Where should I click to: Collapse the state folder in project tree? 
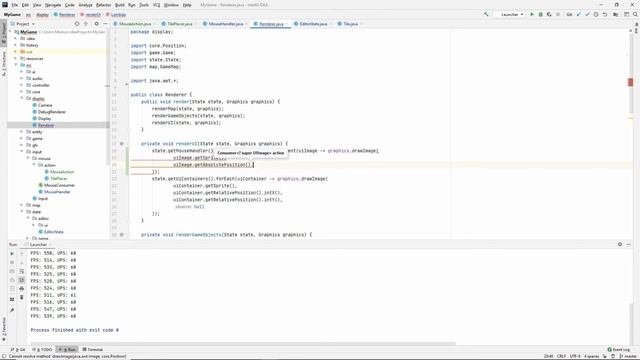pyautogui.click(x=22, y=211)
